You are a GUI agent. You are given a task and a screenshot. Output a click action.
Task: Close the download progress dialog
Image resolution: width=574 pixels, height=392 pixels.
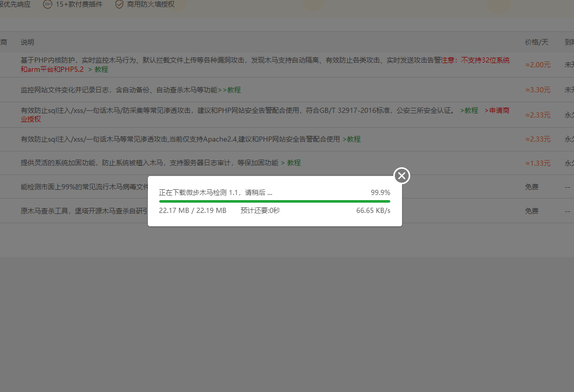(x=401, y=176)
